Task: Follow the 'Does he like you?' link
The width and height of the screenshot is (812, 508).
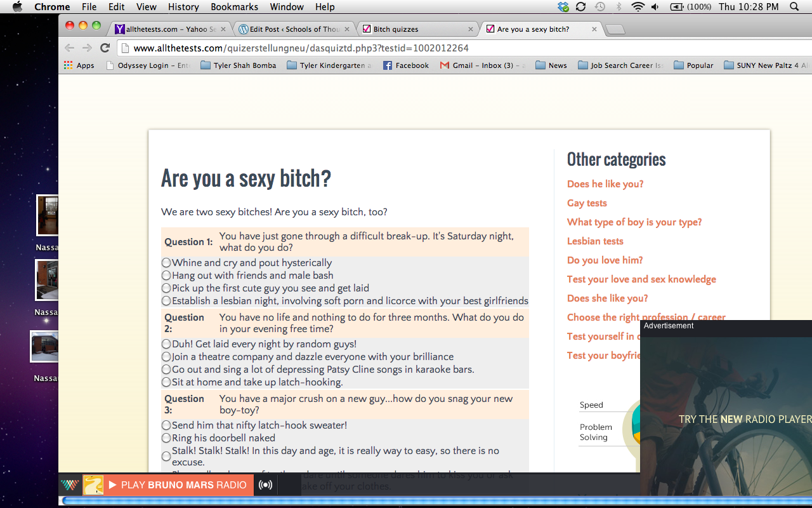Action: [605, 184]
